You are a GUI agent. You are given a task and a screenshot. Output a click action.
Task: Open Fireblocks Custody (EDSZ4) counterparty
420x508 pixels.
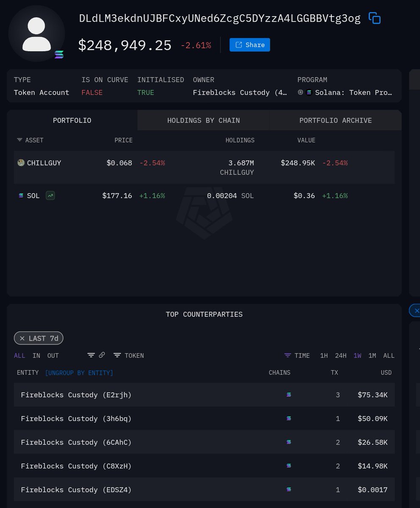click(76, 490)
